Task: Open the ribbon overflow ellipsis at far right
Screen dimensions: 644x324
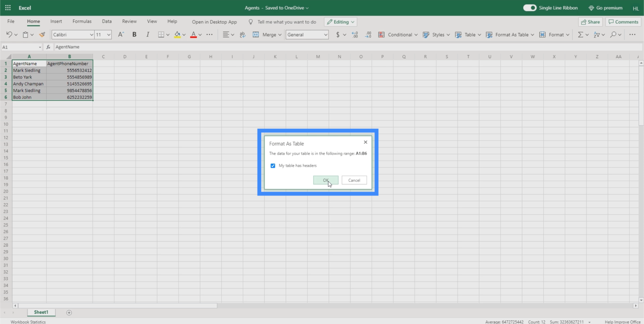Action: 632,35
